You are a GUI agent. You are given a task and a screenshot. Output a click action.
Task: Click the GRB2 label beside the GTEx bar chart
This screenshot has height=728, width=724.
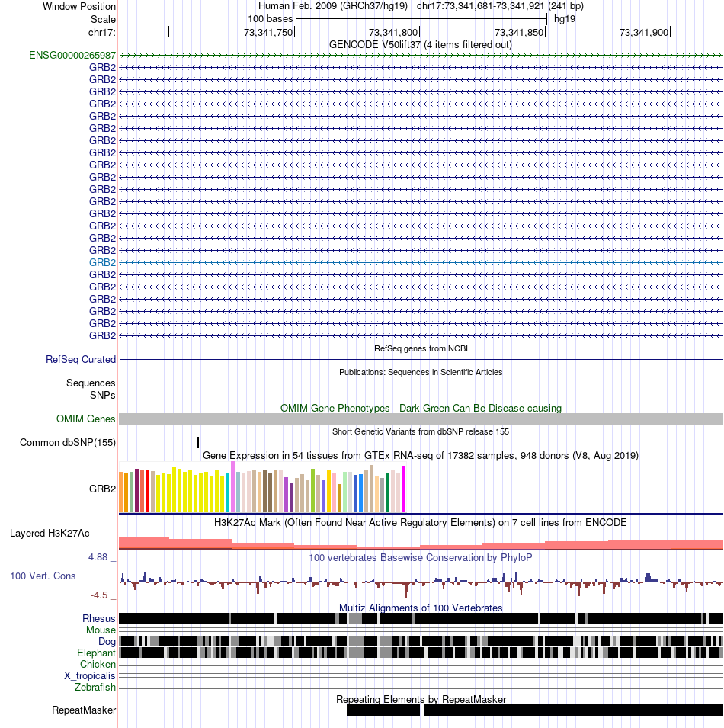(103, 489)
